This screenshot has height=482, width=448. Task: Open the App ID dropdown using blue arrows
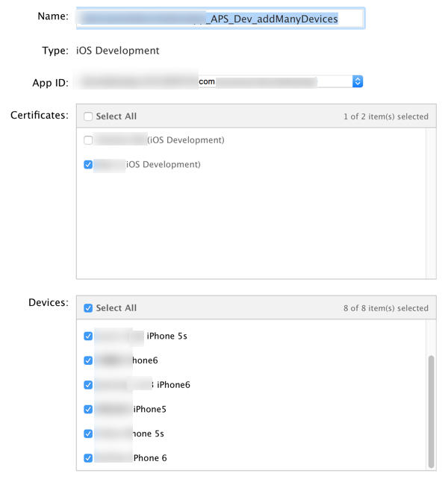[358, 81]
